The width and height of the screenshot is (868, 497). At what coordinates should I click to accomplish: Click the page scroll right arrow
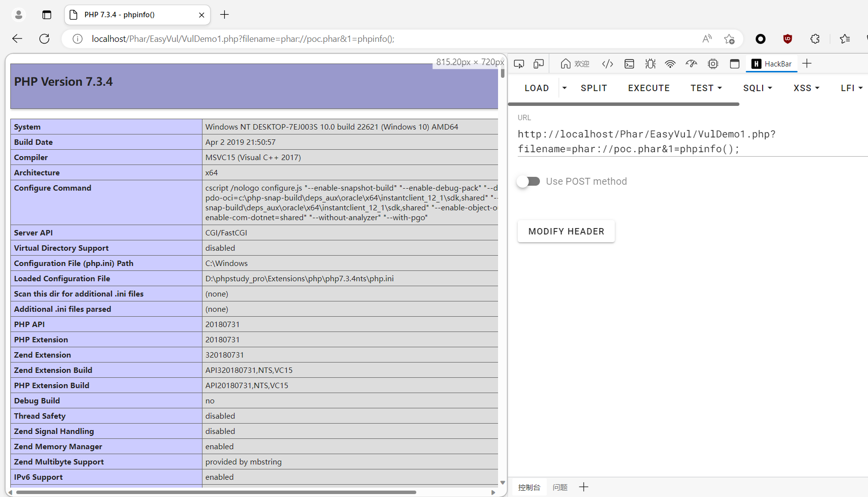tap(493, 492)
